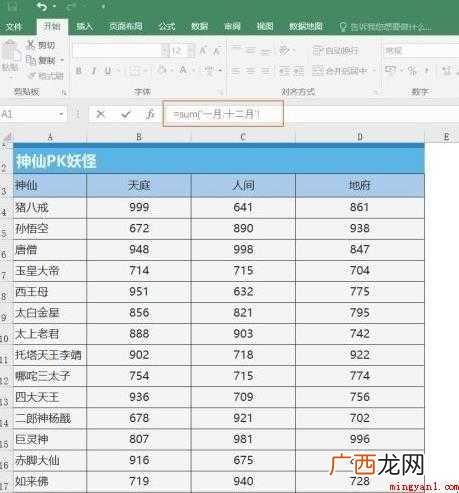This screenshot has height=493, width=459.
Task: Switch to the 视图 (View) tab
Action: click(265, 26)
